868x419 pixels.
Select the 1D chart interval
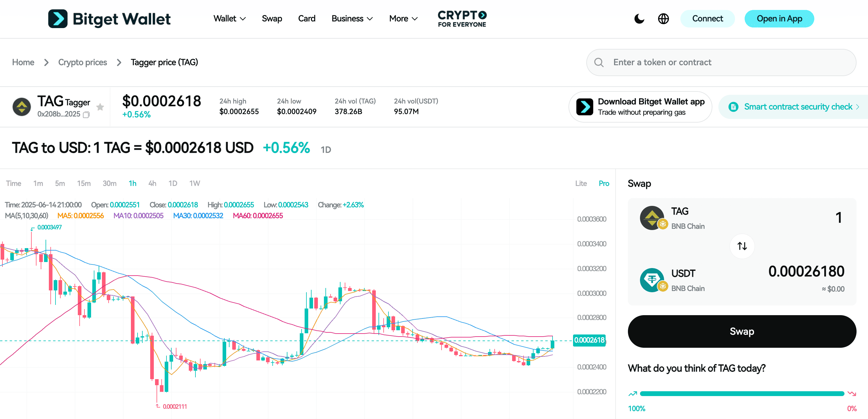[173, 183]
